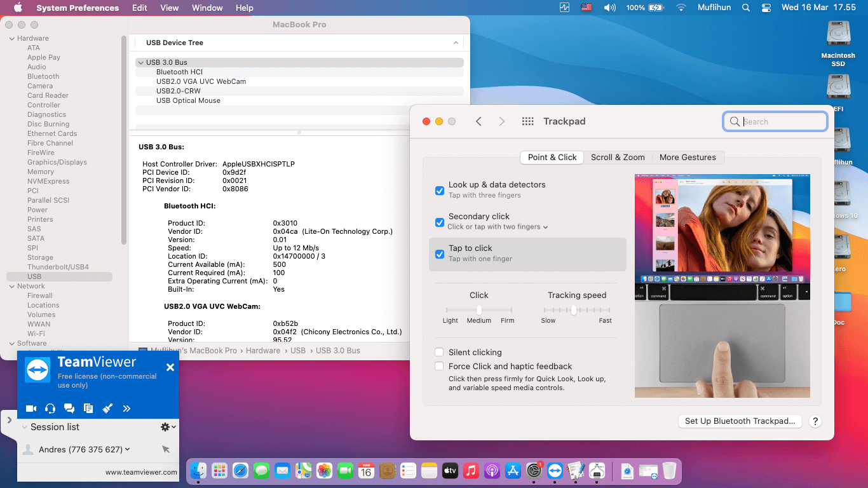Open the System Preferences menu
The height and width of the screenshot is (488, 868).
77,8
